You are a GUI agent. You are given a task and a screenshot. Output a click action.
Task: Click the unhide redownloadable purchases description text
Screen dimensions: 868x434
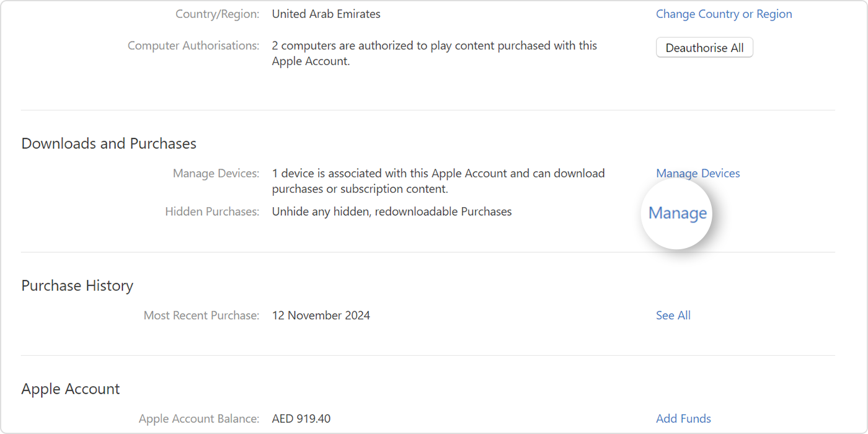[x=391, y=211]
